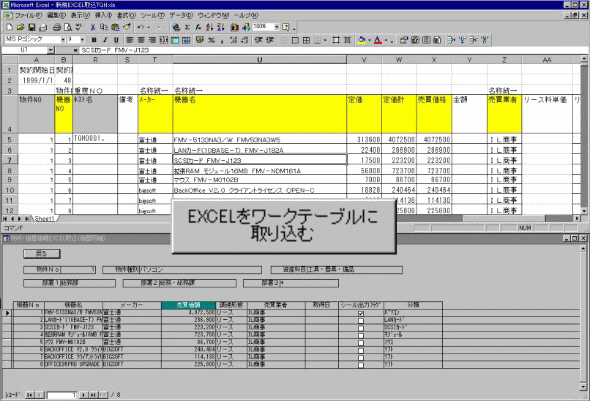Sort ascending with the A-Z icon
590x401 pixels.
pyautogui.click(x=210, y=27)
